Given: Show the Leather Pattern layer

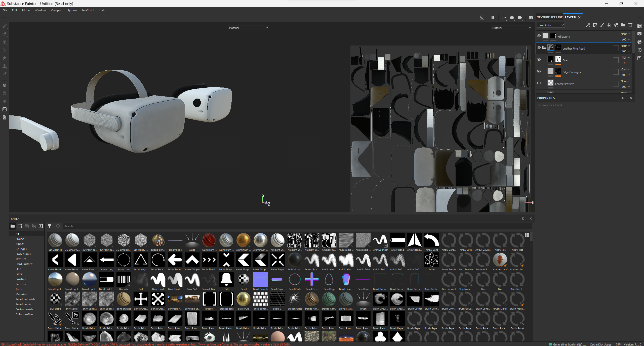Looking at the screenshot, I should 539,83.
